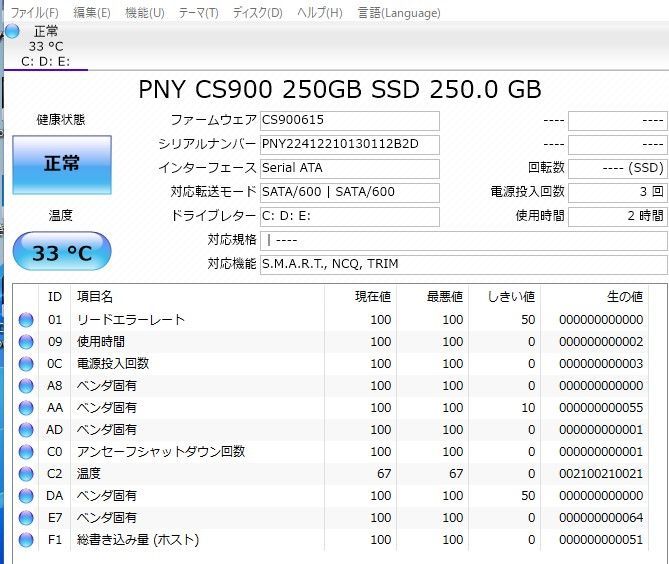Screen dimensions: 669x564
Task: Click the 電源投入回数 field showing 3 回
Action: coord(618,192)
